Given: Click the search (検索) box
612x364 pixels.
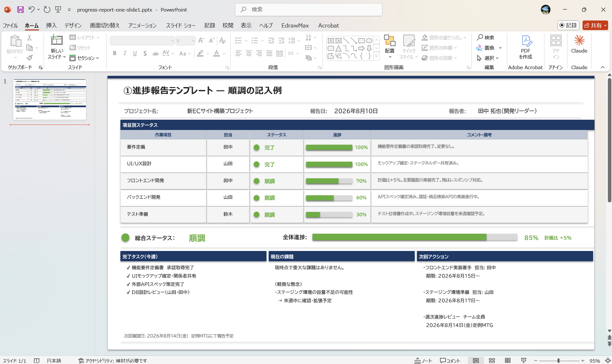Looking at the screenshot, I should point(309,10).
